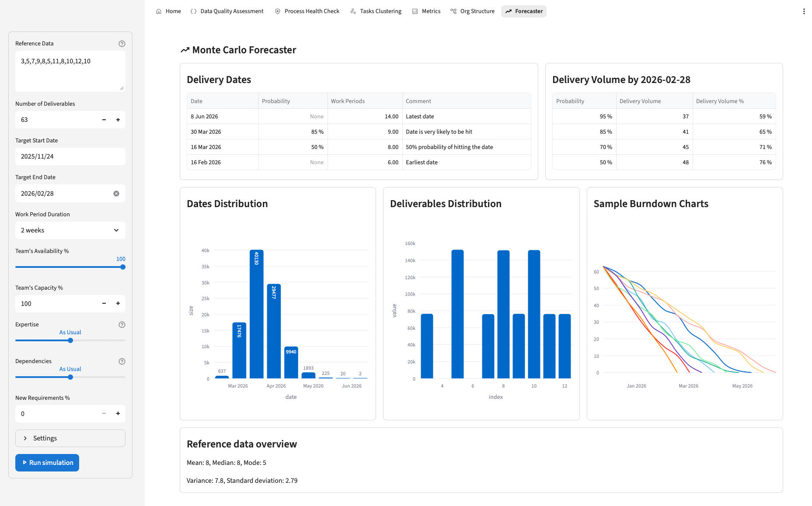The width and height of the screenshot is (812, 506).
Task: Navigate to the Home page
Action: (168, 11)
